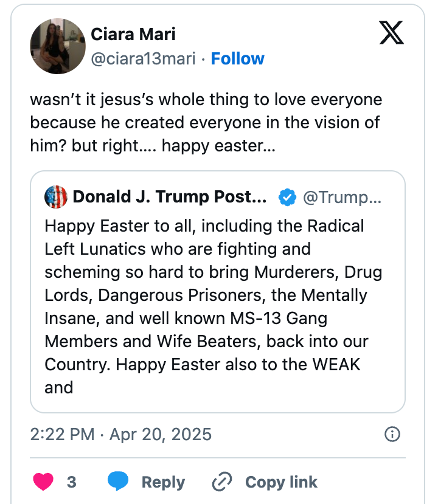This screenshot has width=438, height=504.
Task: Click the @ciara13mari handle
Action: [x=145, y=58]
